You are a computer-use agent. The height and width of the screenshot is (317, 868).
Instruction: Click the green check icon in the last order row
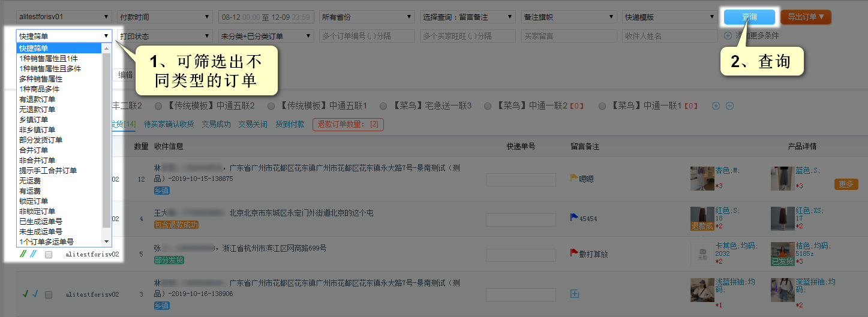tap(25, 294)
